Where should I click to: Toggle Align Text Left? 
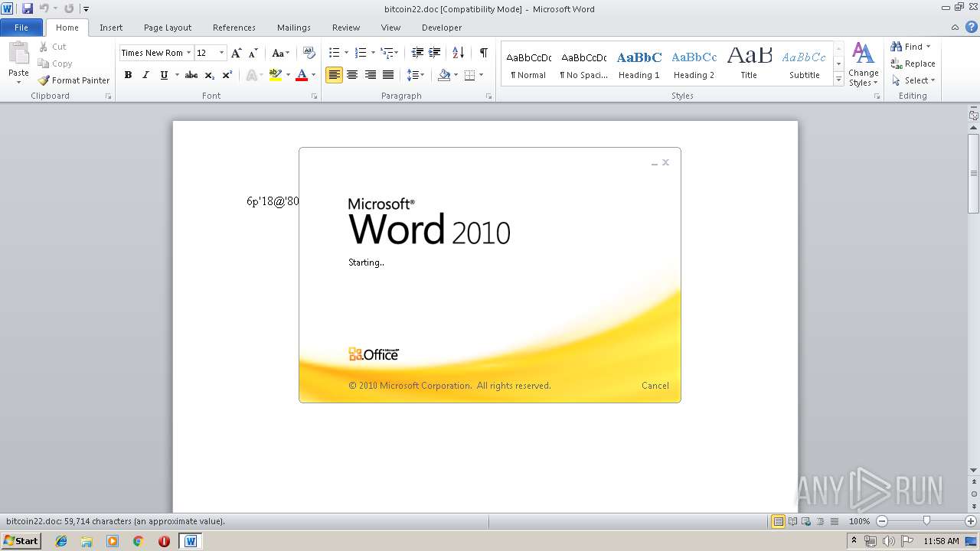(334, 75)
